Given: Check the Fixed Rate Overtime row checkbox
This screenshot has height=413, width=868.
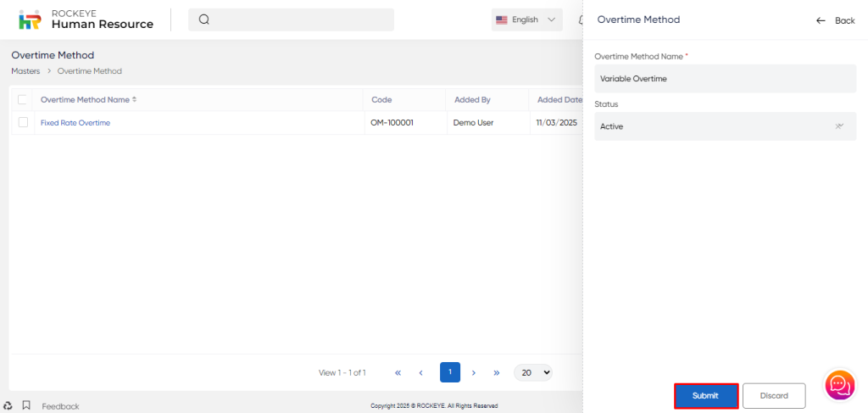Looking at the screenshot, I should click(x=23, y=123).
